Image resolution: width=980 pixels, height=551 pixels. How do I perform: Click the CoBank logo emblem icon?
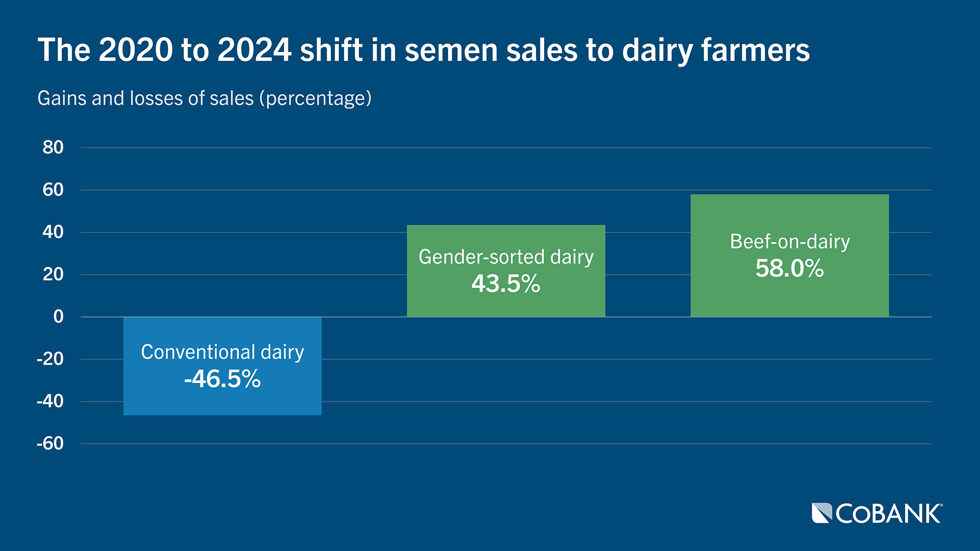[822, 513]
